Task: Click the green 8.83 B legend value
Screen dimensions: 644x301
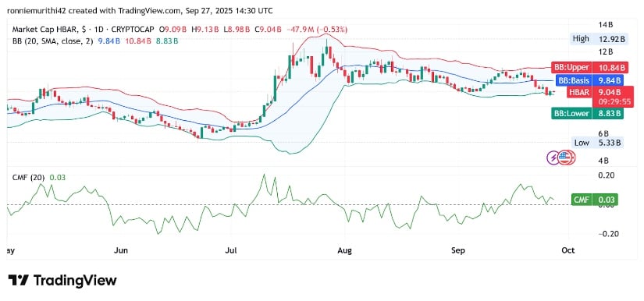Action: coord(167,41)
